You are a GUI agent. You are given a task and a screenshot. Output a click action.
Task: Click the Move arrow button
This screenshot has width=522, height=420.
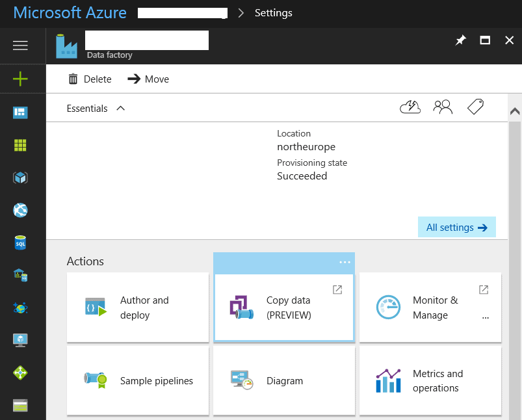point(148,79)
